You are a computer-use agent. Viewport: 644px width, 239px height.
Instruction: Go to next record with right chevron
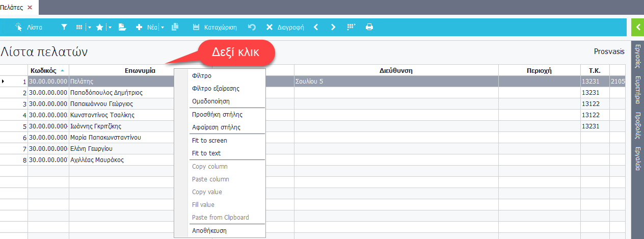tap(333, 27)
